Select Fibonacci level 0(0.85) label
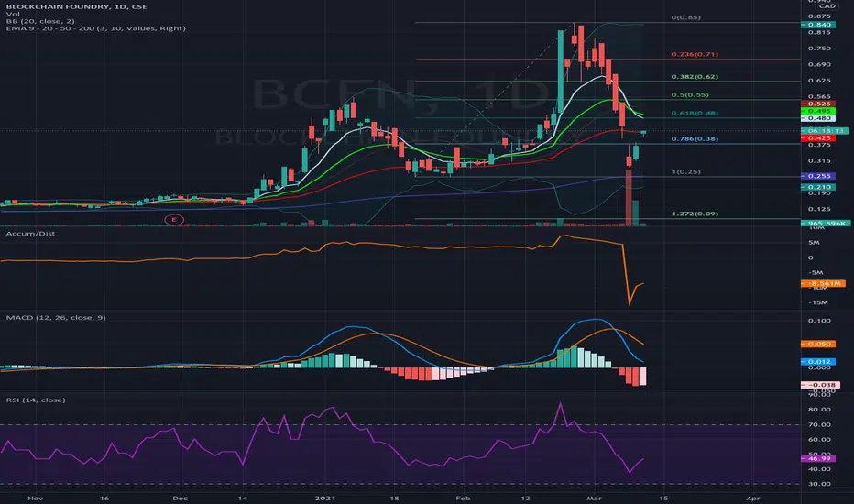The height and width of the screenshot is (504, 854). point(685,17)
